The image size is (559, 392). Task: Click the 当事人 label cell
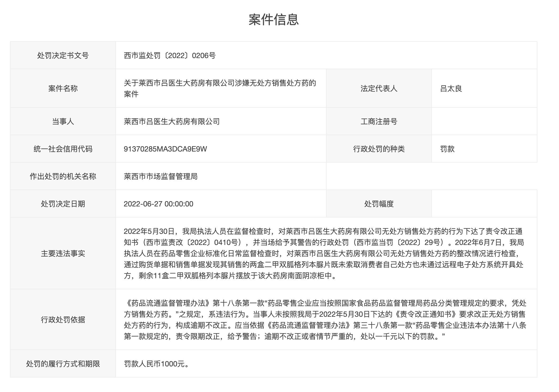63,121
